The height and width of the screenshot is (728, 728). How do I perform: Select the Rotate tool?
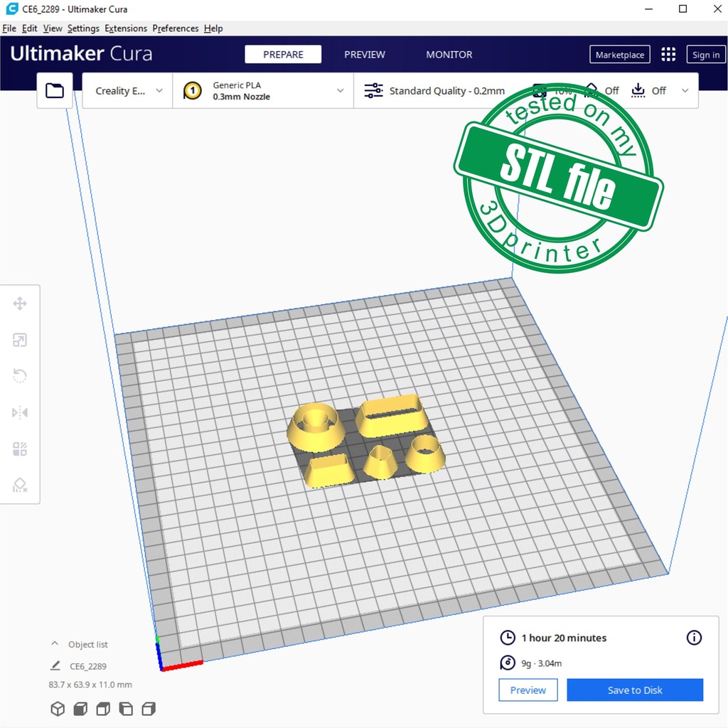[x=20, y=376]
